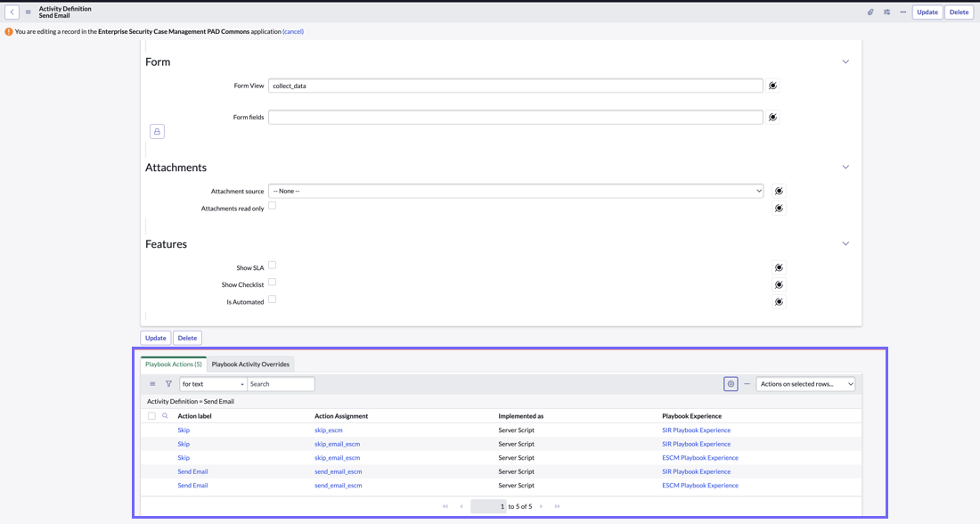Click the page number input in pagination
The width and height of the screenshot is (980, 524).
click(488, 506)
